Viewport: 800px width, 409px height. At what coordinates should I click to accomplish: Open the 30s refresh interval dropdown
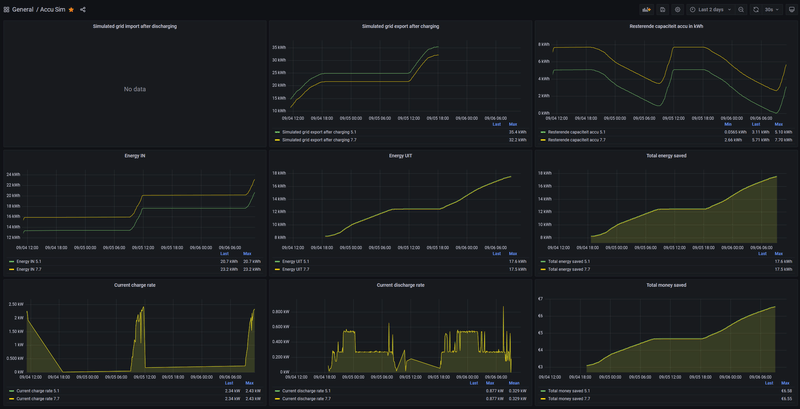tap(771, 9)
